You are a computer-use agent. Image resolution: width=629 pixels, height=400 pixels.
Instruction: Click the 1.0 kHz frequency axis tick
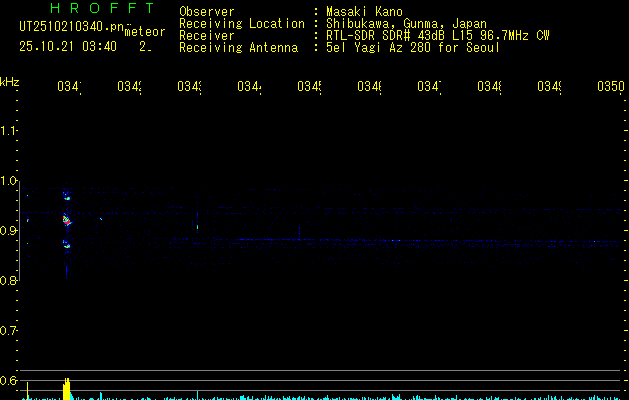[x=9, y=181]
